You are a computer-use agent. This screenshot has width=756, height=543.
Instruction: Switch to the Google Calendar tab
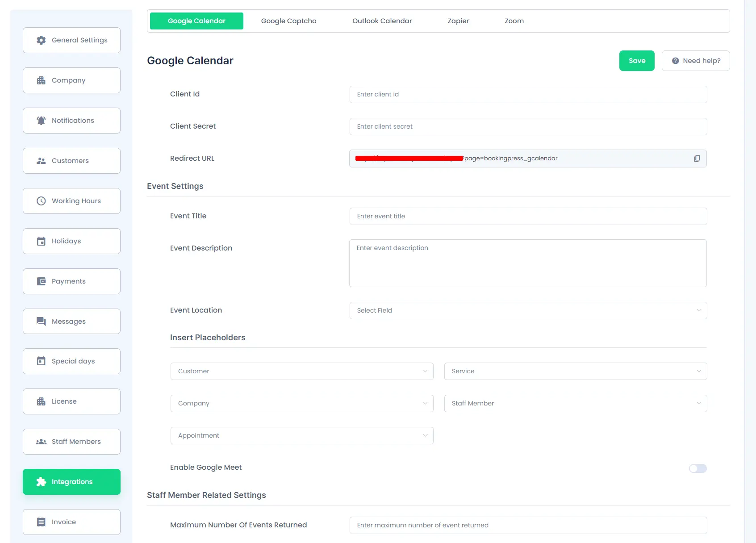(x=196, y=21)
